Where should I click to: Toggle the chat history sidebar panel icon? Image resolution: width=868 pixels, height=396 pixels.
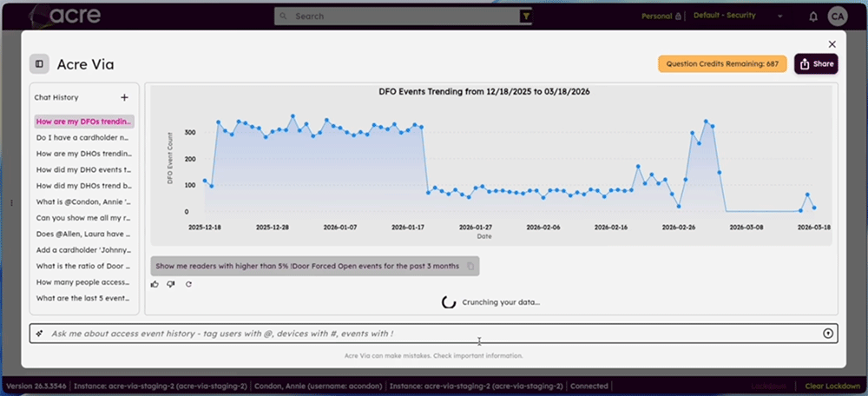coord(39,64)
